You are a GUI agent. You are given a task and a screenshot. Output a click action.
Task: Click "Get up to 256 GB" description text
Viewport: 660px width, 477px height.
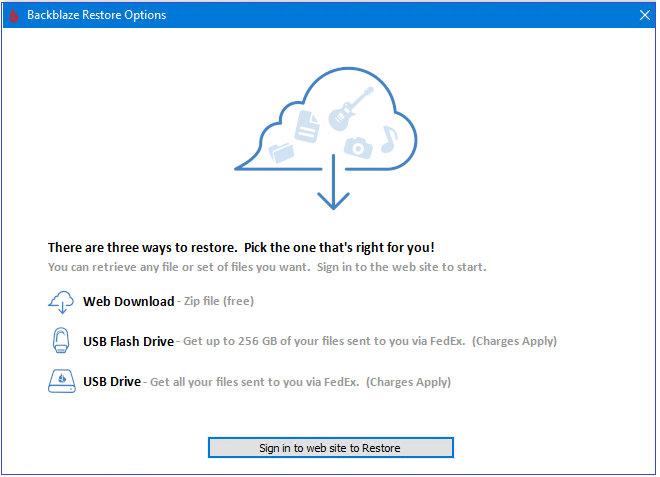pos(230,341)
